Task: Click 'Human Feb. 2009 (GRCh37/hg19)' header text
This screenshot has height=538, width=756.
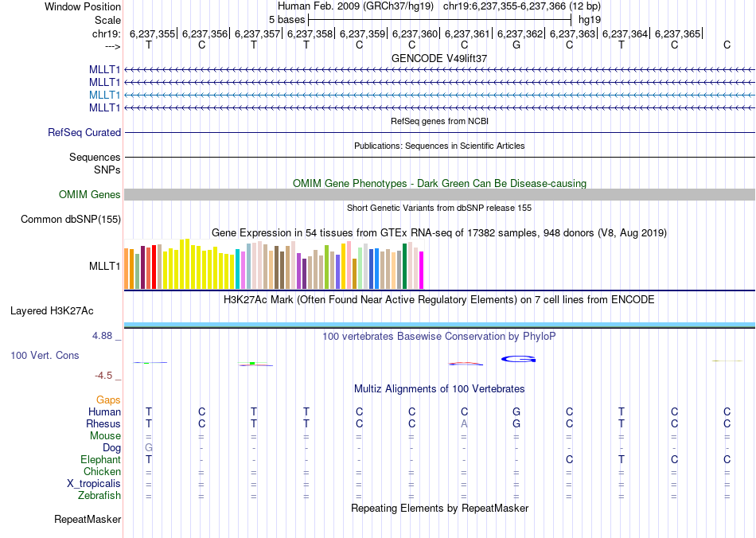Action: [x=356, y=6]
